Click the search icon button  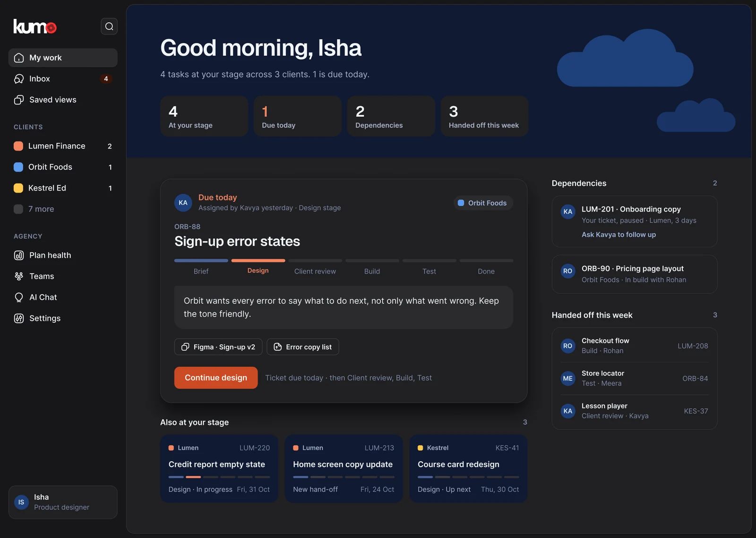click(x=109, y=26)
